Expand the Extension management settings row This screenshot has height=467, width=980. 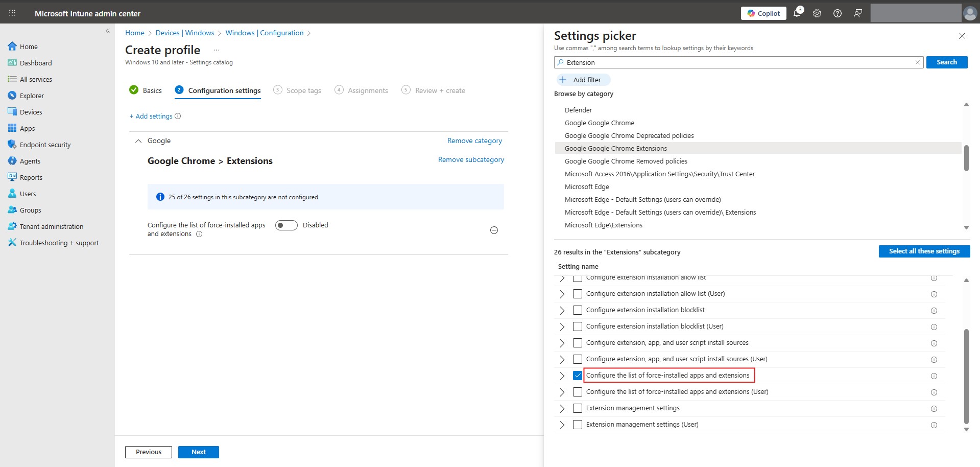coord(562,408)
